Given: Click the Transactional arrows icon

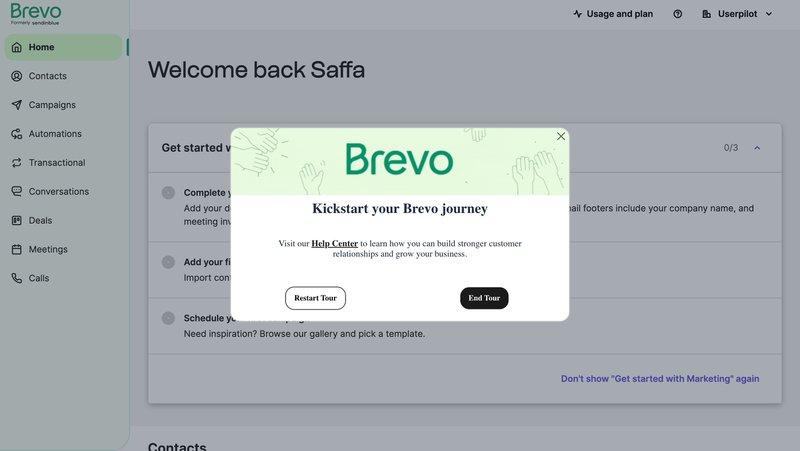Looking at the screenshot, I should coord(17,163).
